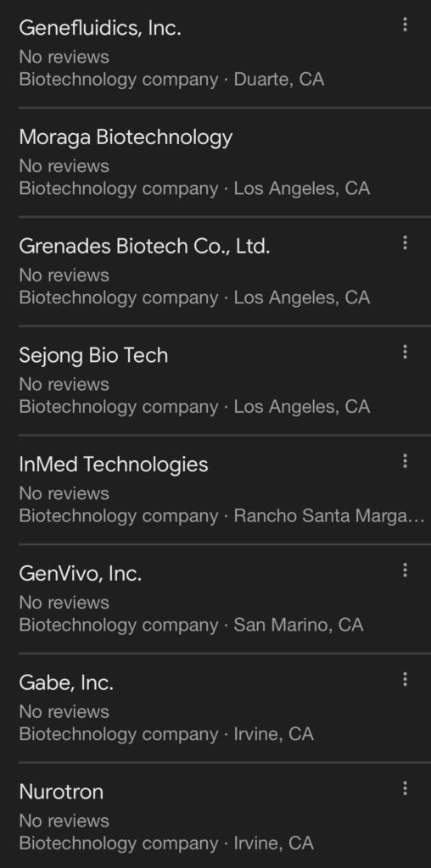Show more options for InMed Technologies
The width and height of the screenshot is (431, 868).
click(405, 460)
